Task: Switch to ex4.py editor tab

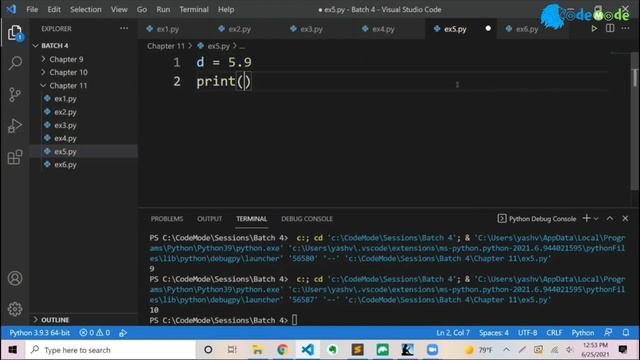Action: pos(383,29)
